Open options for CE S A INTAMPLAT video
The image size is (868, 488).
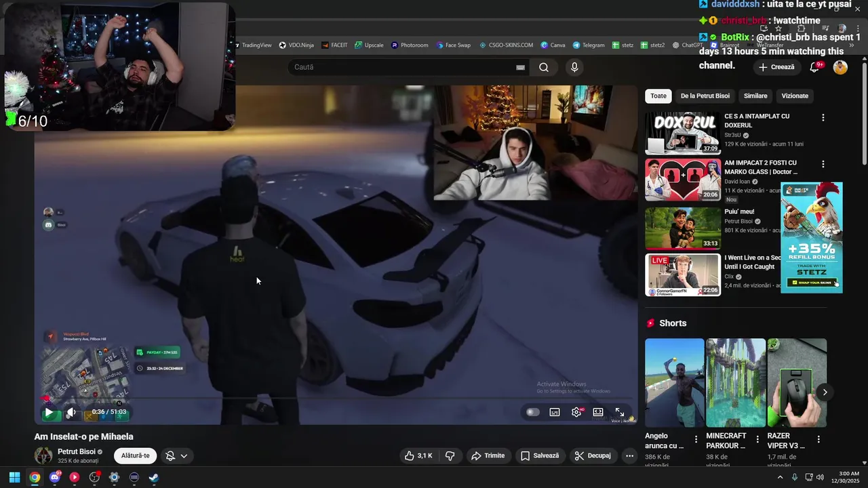(823, 117)
